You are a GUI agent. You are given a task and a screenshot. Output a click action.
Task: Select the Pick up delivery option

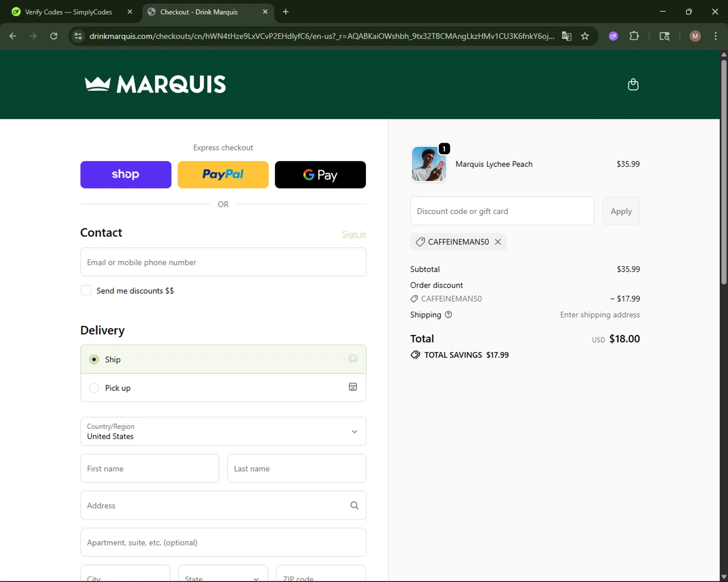tap(223, 388)
